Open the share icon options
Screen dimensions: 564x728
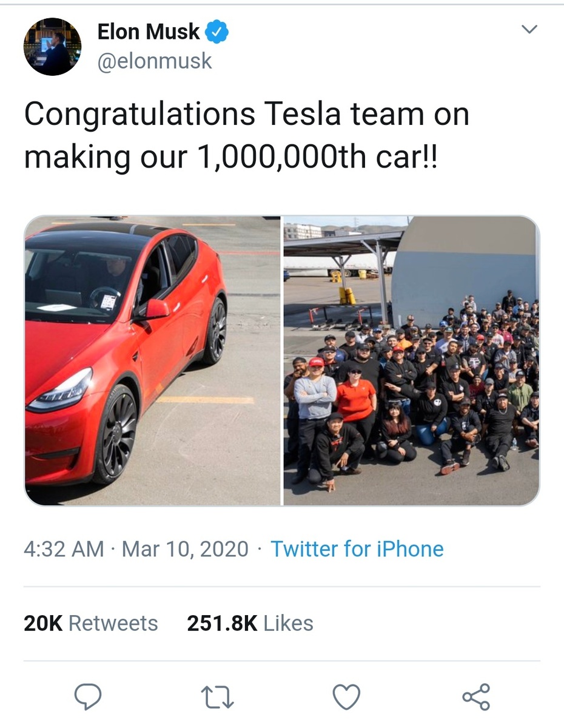pos(476,696)
